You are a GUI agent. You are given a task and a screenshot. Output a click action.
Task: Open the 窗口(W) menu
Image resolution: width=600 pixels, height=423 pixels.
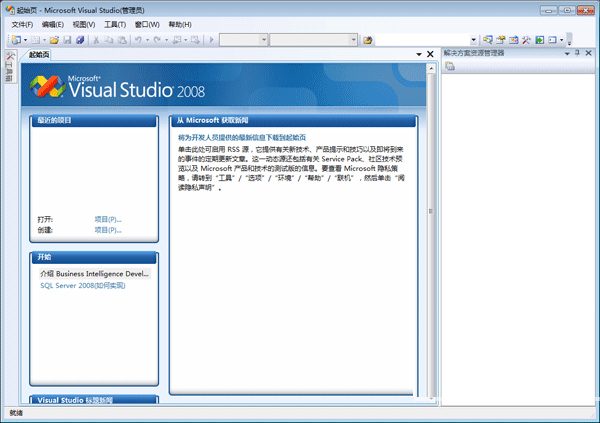pos(147,24)
